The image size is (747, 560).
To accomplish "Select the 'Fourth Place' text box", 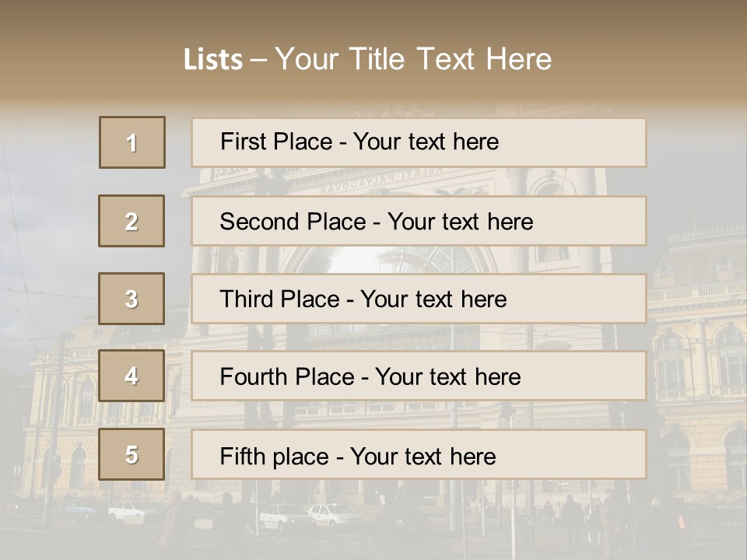I will [x=419, y=376].
